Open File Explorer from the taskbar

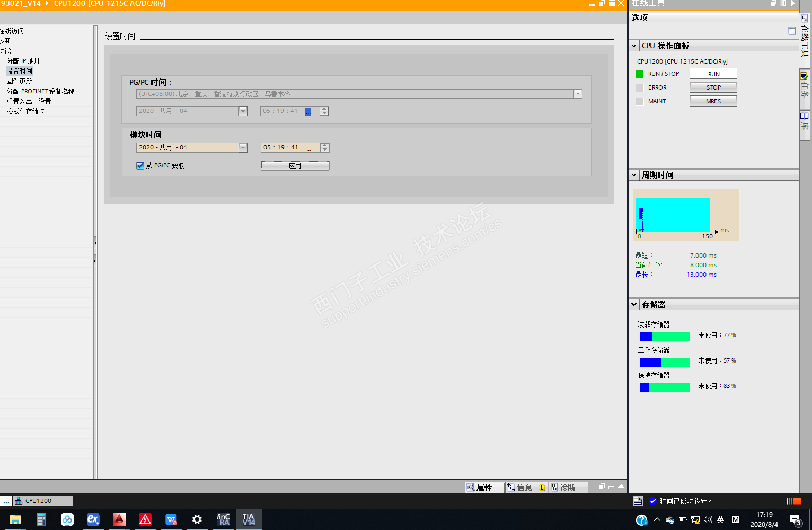click(15, 519)
